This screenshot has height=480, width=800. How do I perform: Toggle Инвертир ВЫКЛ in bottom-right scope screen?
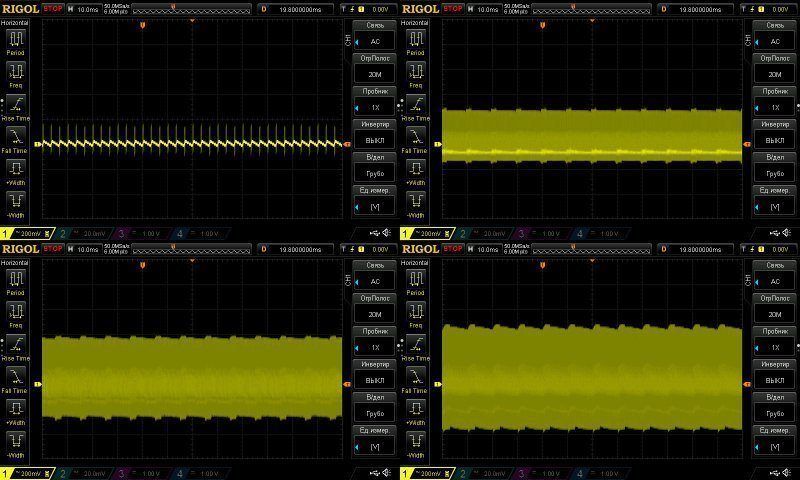[x=775, y=375]
